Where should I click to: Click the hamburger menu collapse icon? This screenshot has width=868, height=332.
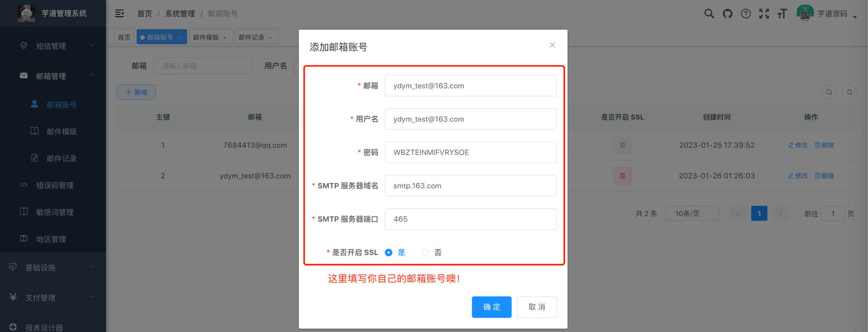119,13
